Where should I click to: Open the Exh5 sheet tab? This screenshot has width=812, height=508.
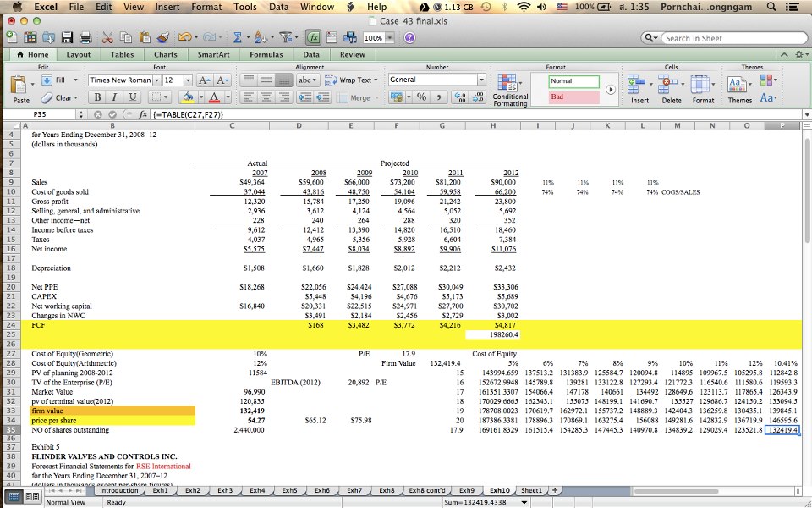tap(289, 490)
